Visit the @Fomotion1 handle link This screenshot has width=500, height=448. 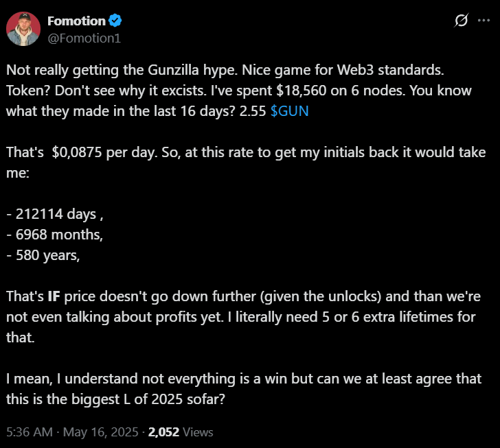click(x=84, y=38)
